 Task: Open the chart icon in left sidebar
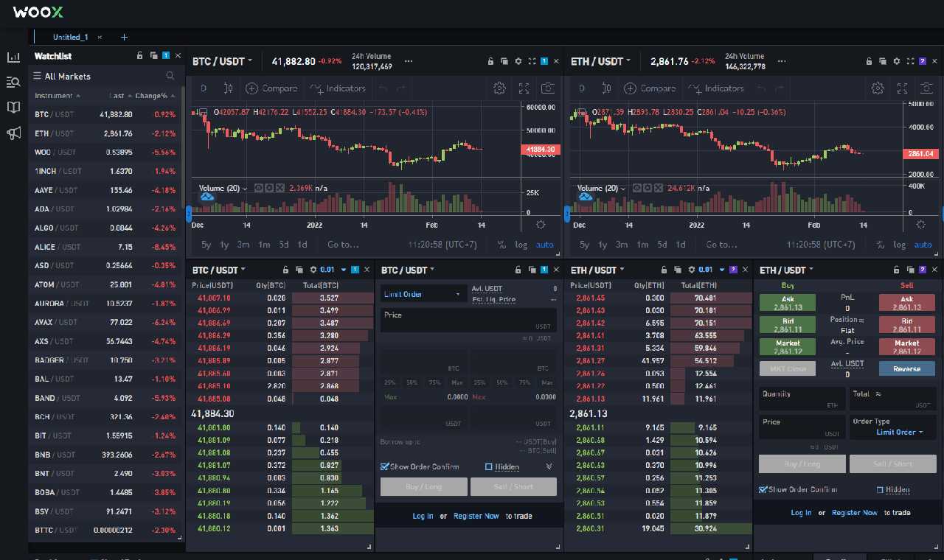point(13,57)
